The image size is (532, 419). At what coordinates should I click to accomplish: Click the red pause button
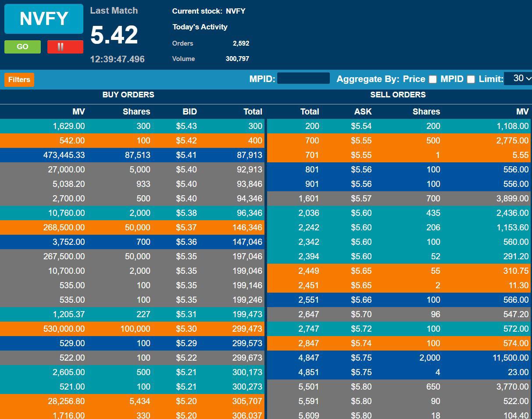coord(65,47)
